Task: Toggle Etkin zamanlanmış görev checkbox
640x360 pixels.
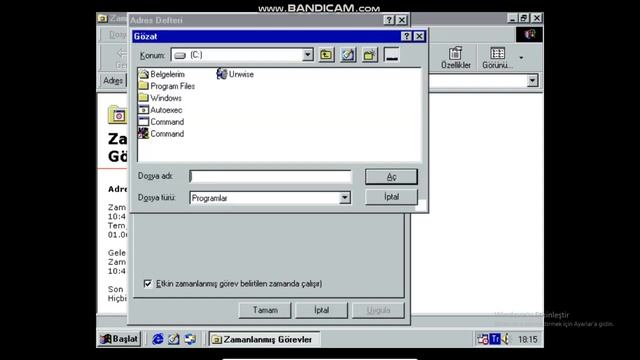Action: coord(148,283)
